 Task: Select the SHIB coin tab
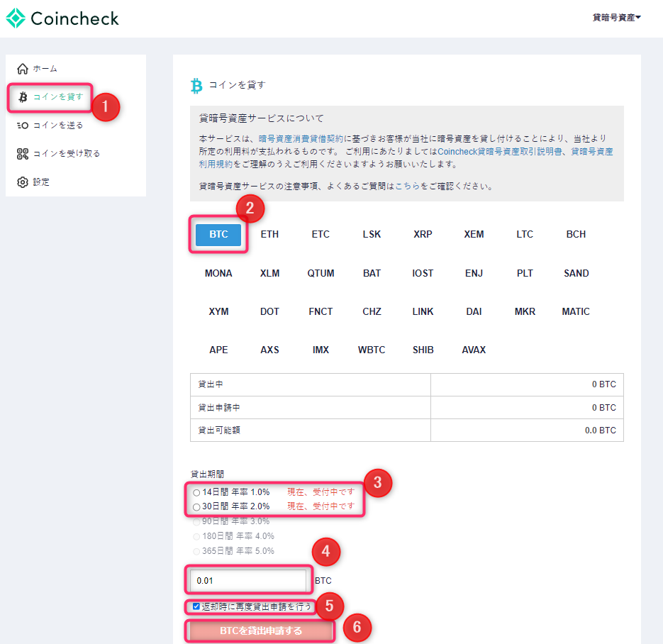click(423, 350)
